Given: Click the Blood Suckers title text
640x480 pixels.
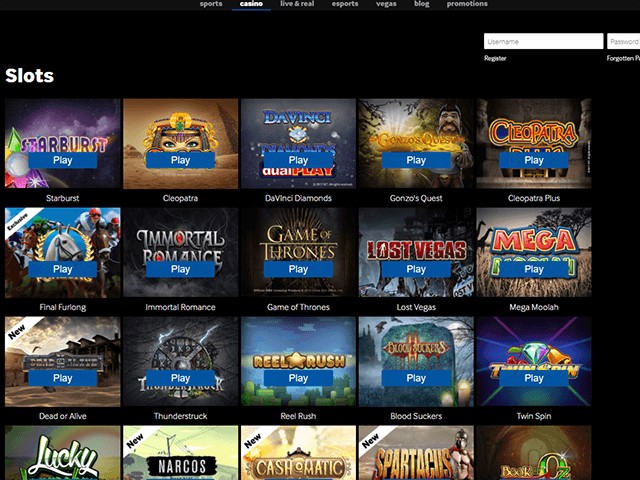Looking at the screenshot, I should coord(416,416).
